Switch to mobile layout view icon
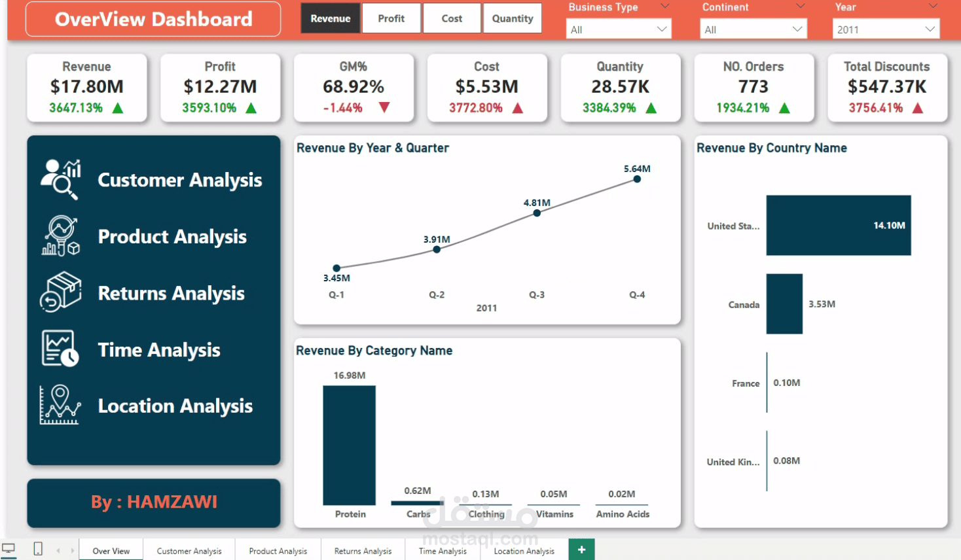961x560 pixels. pos(38,549)
